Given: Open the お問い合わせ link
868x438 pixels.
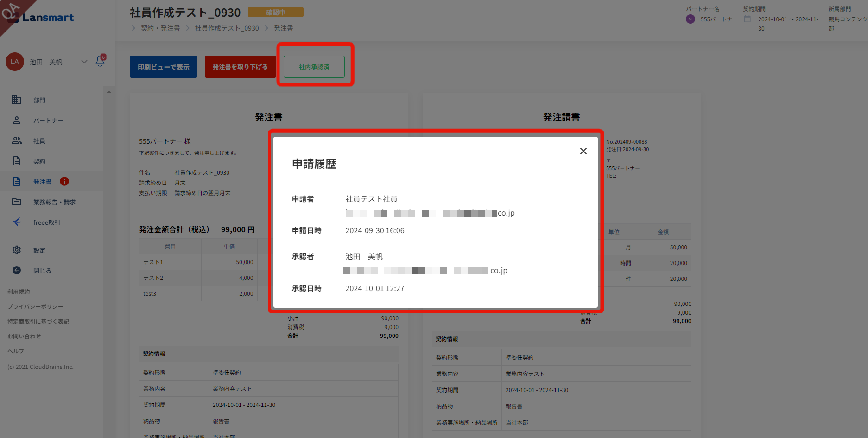Looking at the screenshot, I should [24, 336].
